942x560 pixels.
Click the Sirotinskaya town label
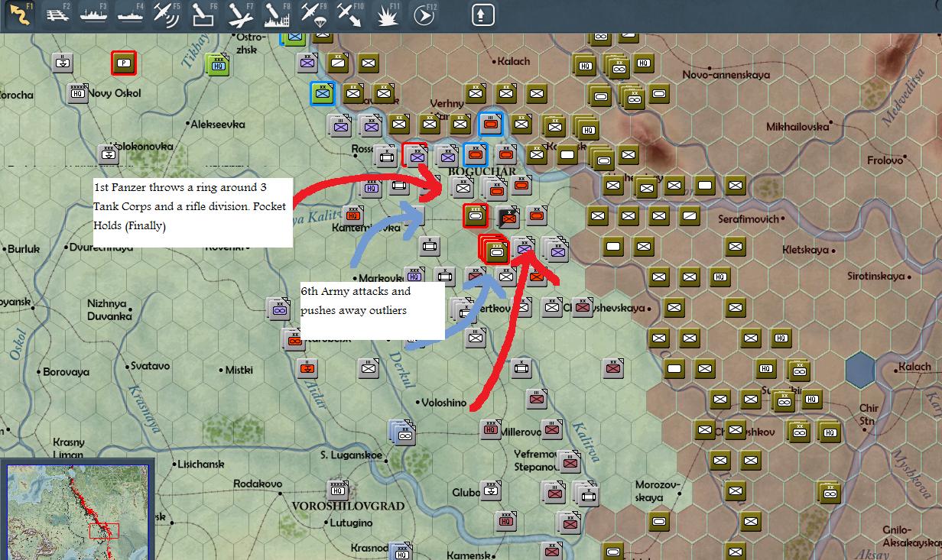875,276
